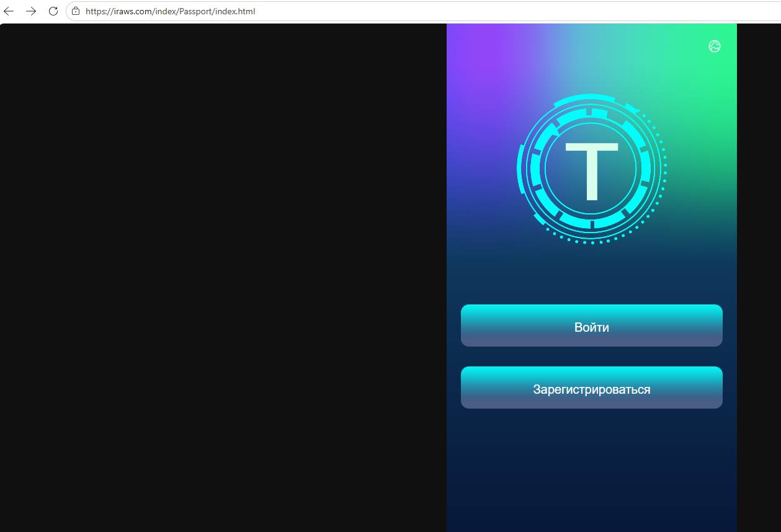
Task: Reload the page with the refresh icon
Action: coord(53,11)
